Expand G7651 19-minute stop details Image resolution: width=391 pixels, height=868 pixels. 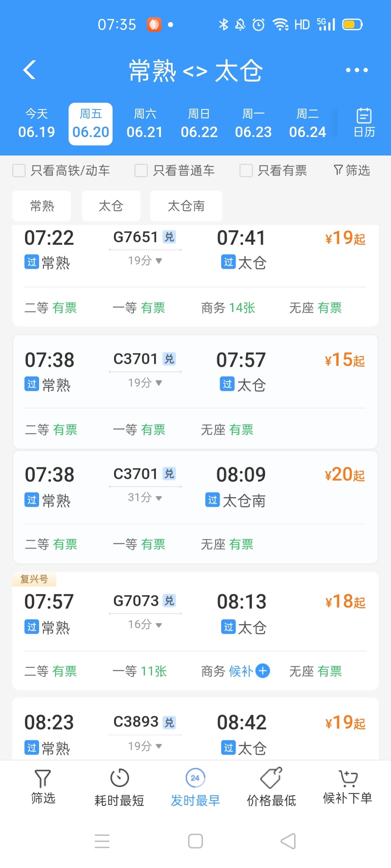[159, 261]
